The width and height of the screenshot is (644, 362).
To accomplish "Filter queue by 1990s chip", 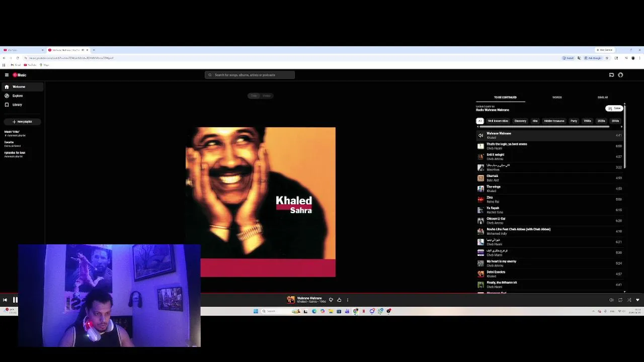I will point(587,121).
